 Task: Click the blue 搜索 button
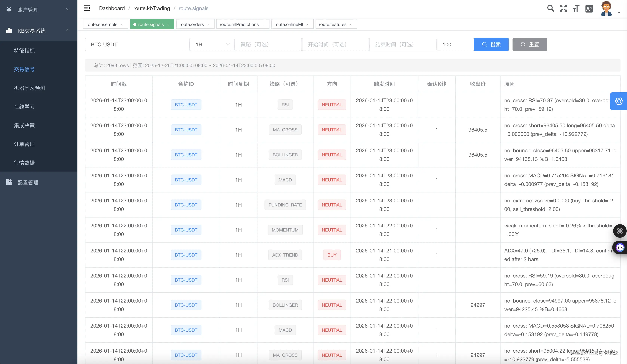coord(491,44)
